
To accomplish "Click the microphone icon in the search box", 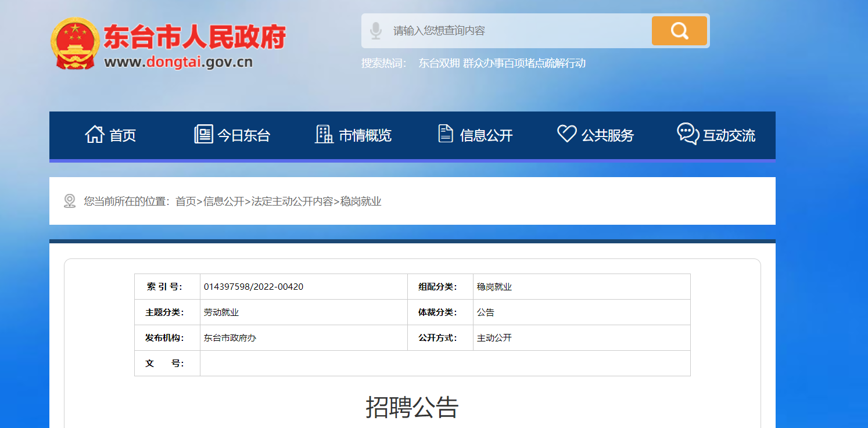I will coord(376,31).
